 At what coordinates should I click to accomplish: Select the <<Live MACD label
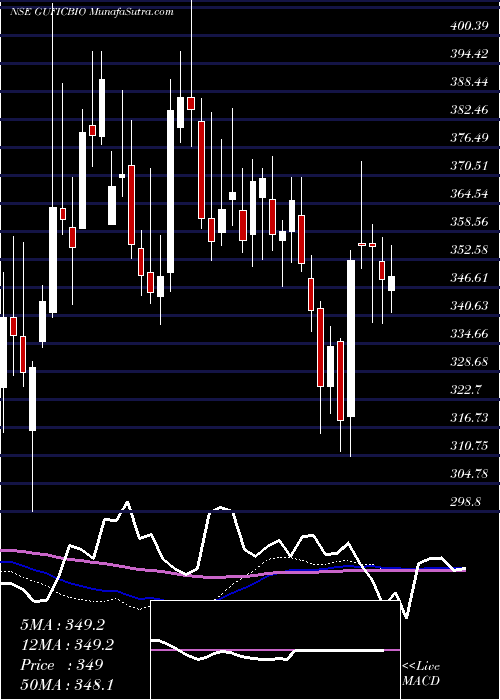coord(421,674)
